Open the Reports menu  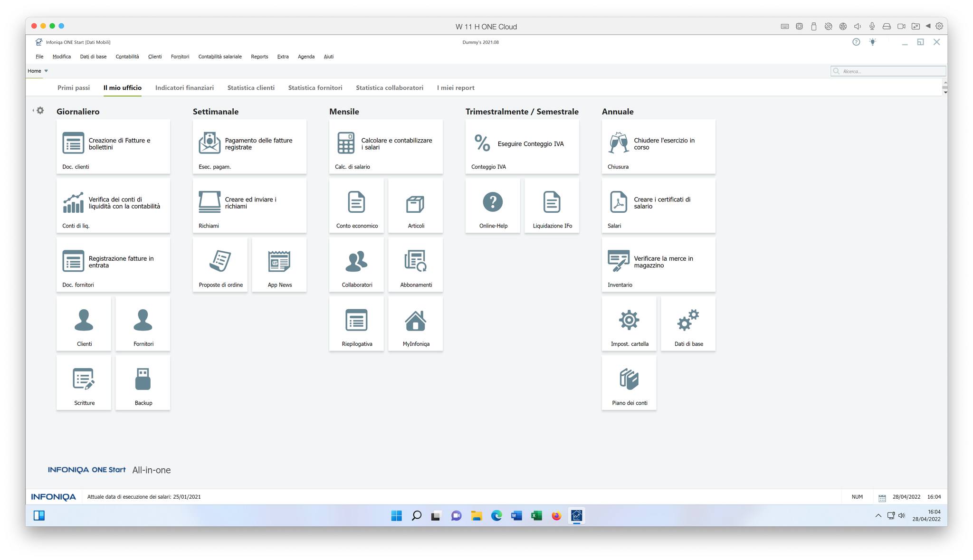259,57
